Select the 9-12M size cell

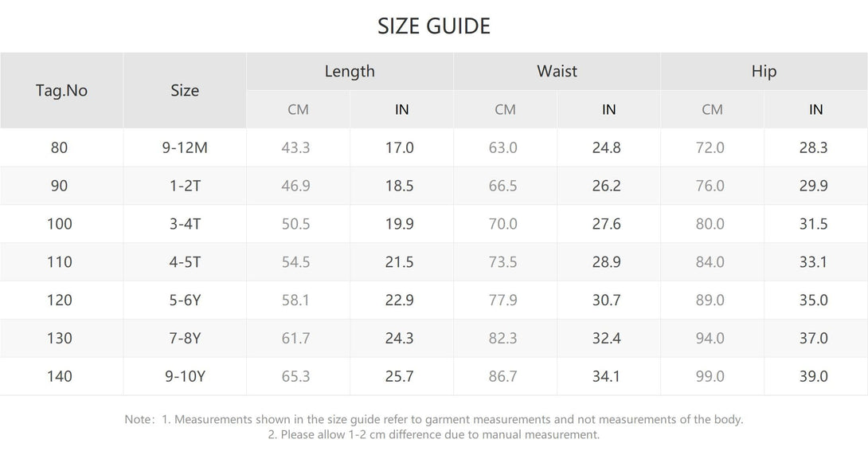click(184, 147)
